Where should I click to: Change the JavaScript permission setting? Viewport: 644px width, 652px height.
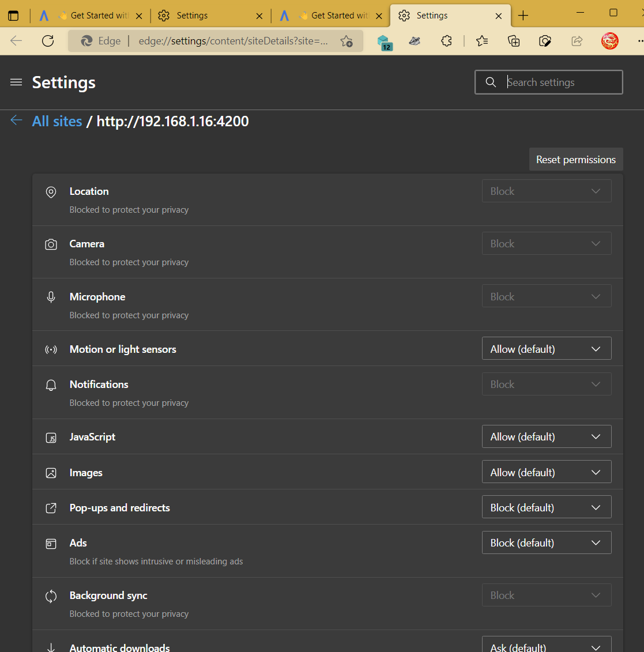point(546,436)
